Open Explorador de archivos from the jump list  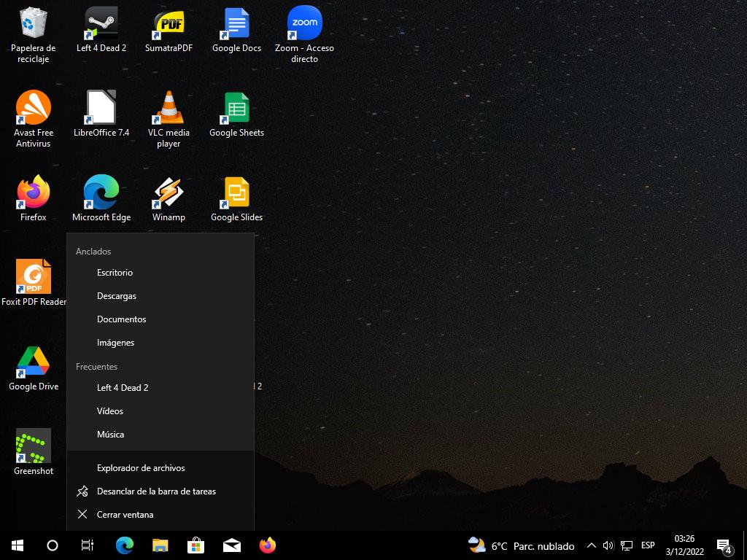point(141,468)
